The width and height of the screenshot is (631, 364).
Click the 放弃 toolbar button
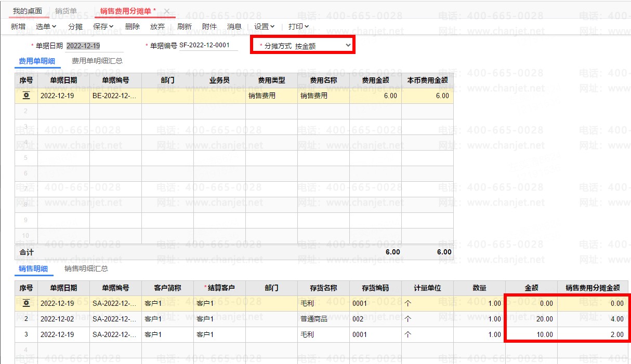[x=157, y=26]
